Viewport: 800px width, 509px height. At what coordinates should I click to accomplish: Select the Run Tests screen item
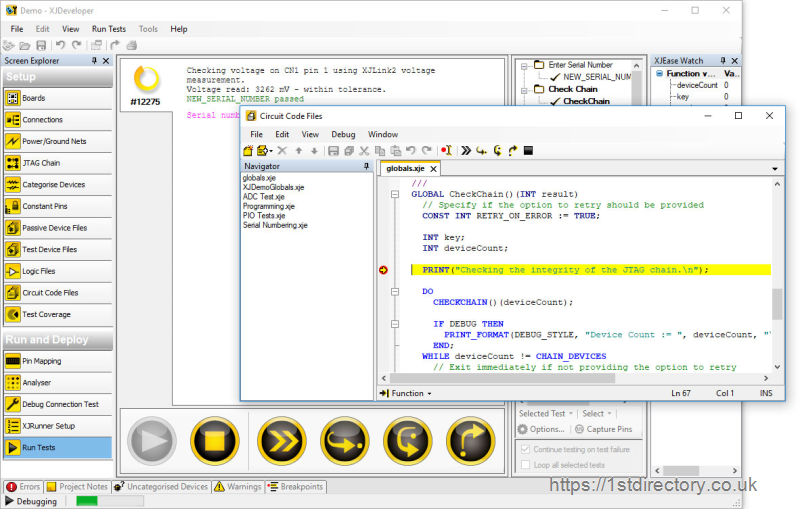58,448
